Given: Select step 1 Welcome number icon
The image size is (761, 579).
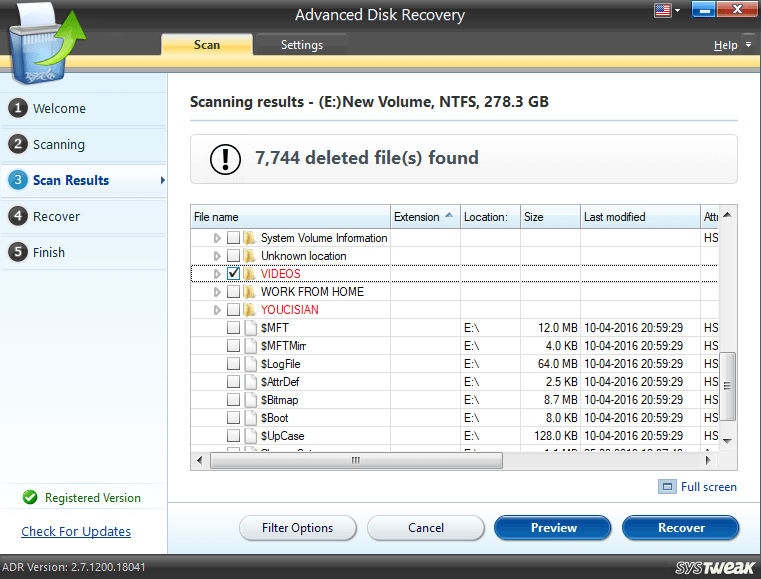Looking at the screenshot, I should coord(17,108).
